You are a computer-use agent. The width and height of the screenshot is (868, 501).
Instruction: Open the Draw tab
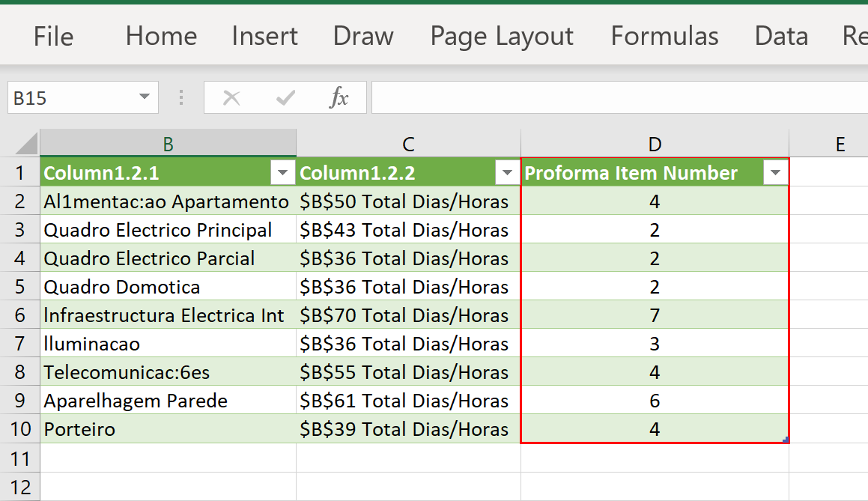363,36
